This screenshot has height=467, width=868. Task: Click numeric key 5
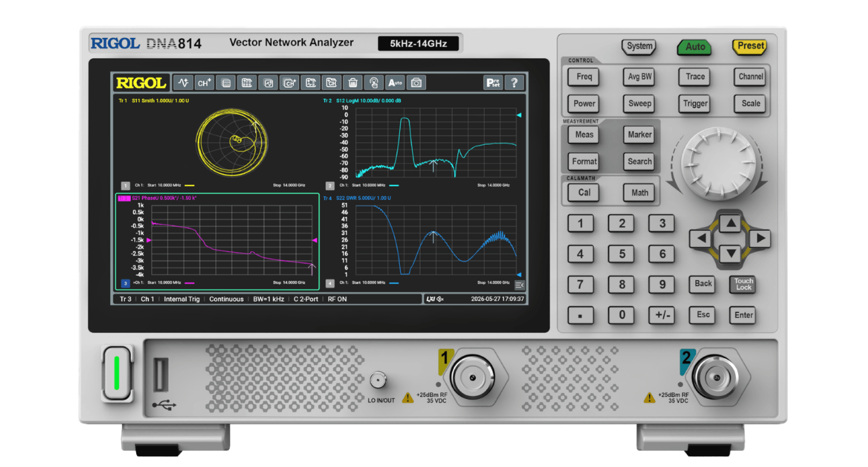(x=622, y=254)
